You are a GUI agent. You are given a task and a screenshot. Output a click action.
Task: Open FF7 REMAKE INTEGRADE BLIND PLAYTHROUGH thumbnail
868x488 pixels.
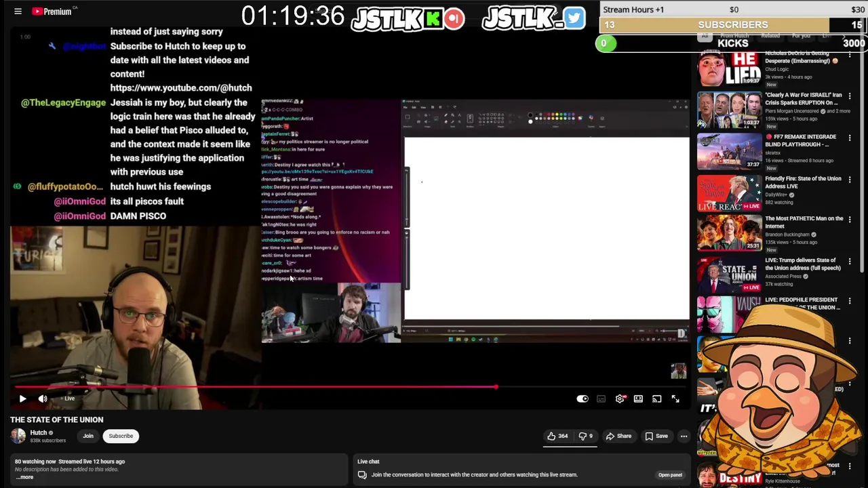[x=730, y=151]
